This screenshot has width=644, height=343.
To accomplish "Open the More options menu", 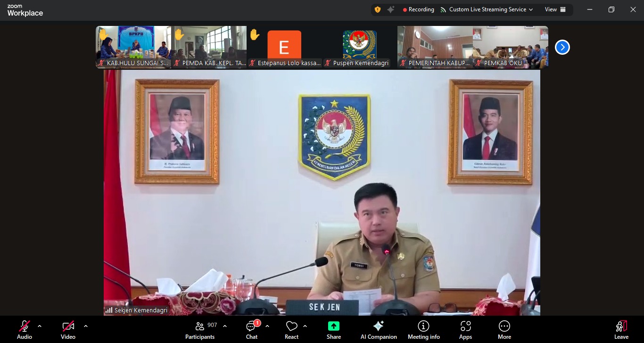I will click(504, 329).
